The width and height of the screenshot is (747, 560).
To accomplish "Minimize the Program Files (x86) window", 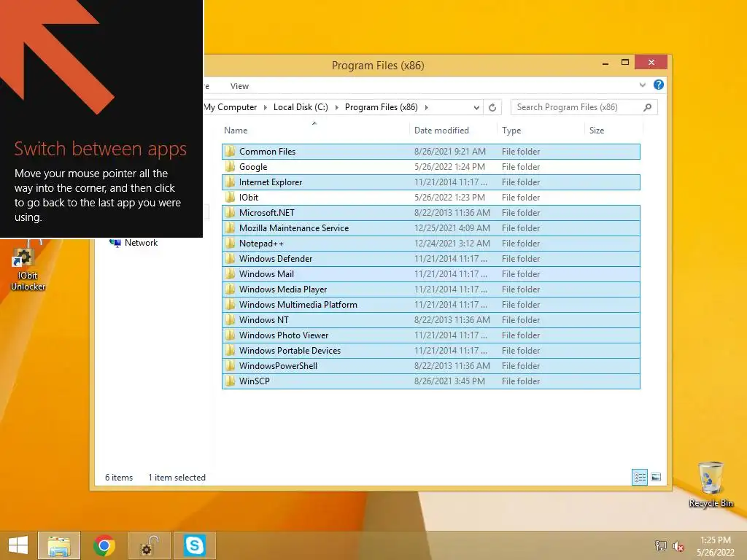I will 605,63.
